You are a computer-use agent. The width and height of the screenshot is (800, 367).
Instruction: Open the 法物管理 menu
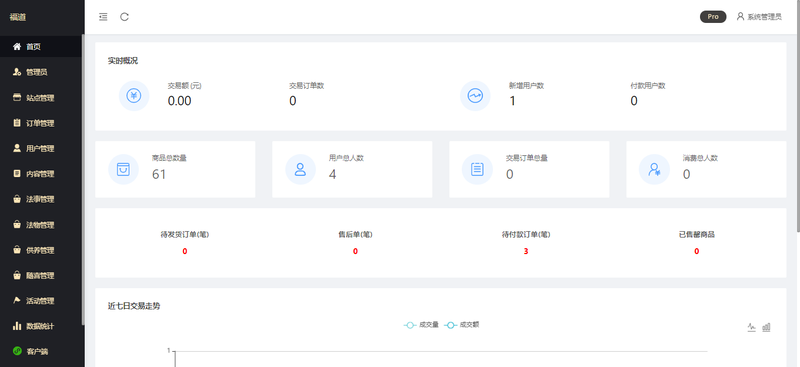tap(41, 225)
